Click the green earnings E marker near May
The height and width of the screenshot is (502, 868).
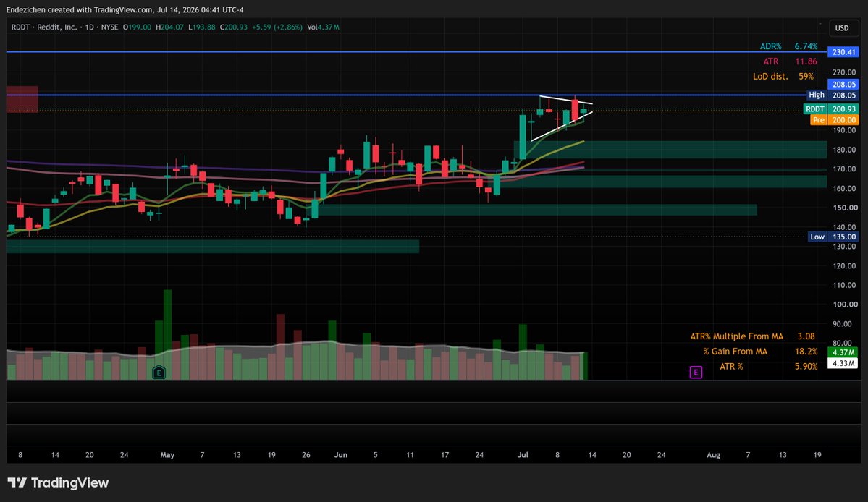pyautogui.click(x=159, y=373)
